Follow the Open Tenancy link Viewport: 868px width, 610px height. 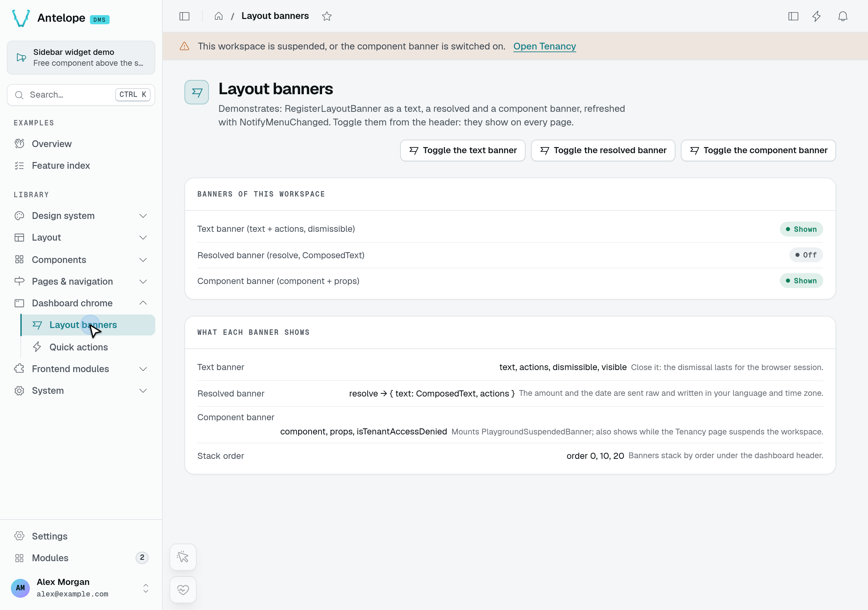pyautogui.click(x=545, y=46)
